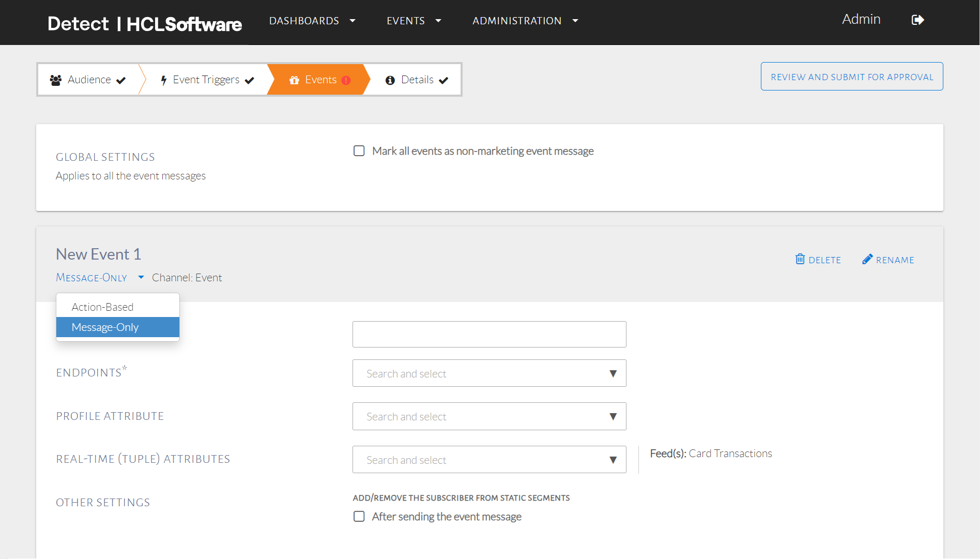Click the Details info icon

390,80
